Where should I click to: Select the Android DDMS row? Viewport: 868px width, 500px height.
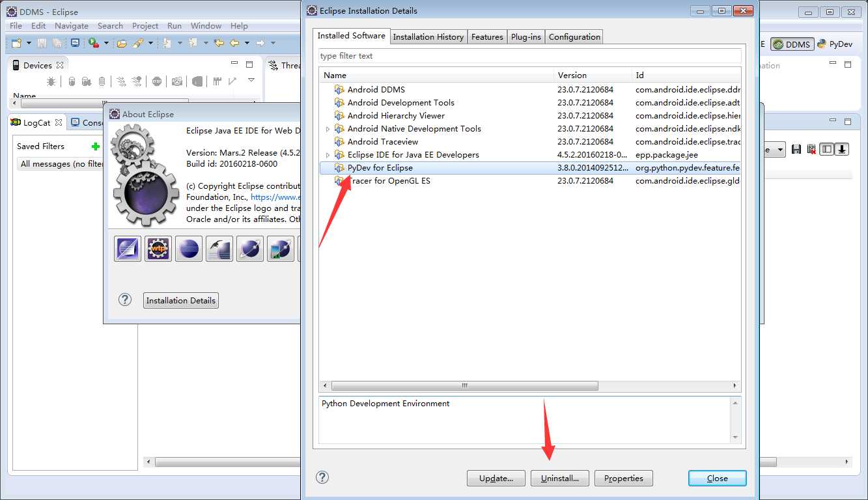pos(529,90)
